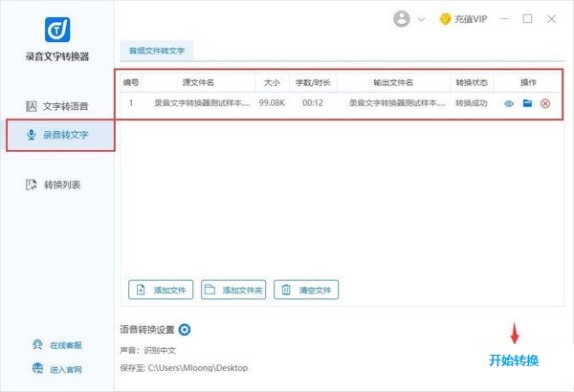Open the user account avatar
This screenshot has height=392, width=574.
point(402,19)
